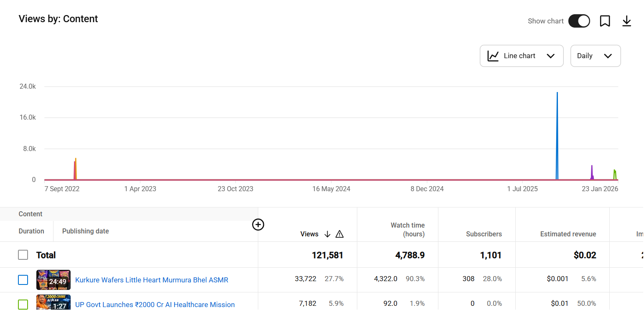This screenshot has height=310, width=644.
Task: Sort by Estimated revenue column
Action: pyautogui.click(x=568, y=234)
